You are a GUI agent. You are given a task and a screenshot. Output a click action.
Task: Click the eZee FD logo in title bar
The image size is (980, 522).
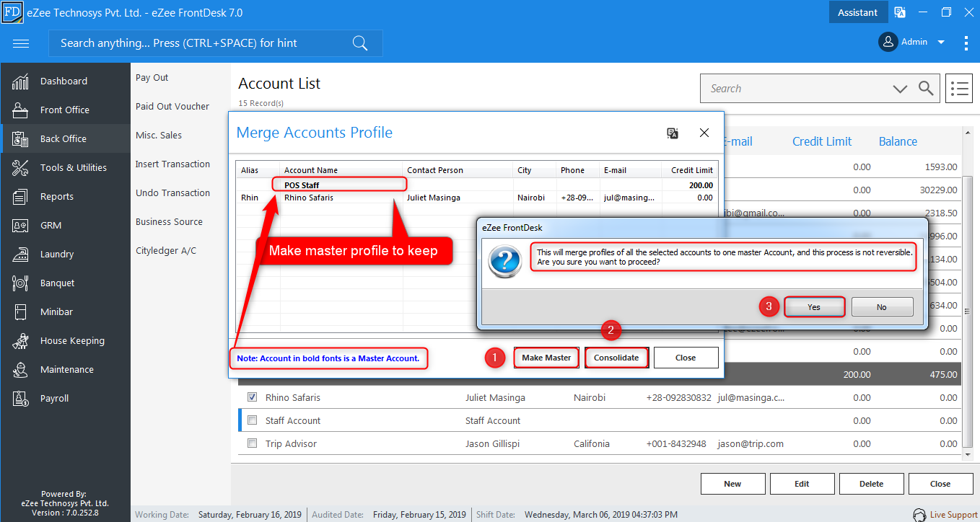tap(12, 12)
